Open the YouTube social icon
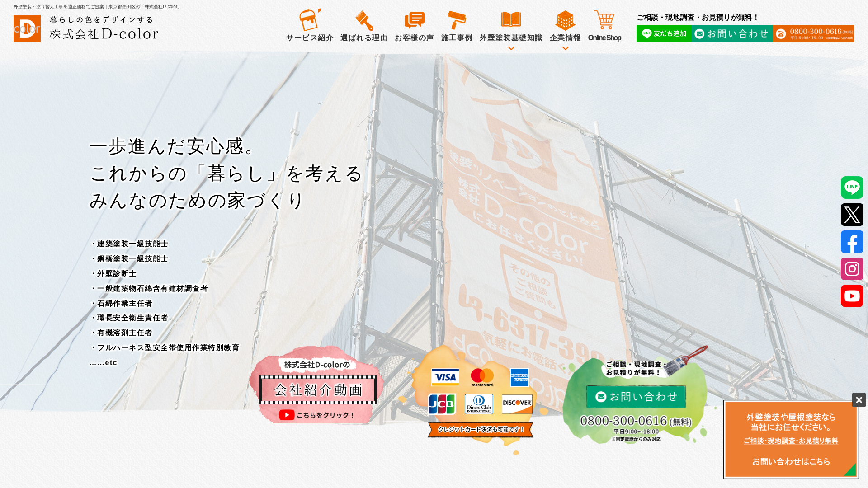The width and height of the screenshot is (868, 488). point(852,296)
